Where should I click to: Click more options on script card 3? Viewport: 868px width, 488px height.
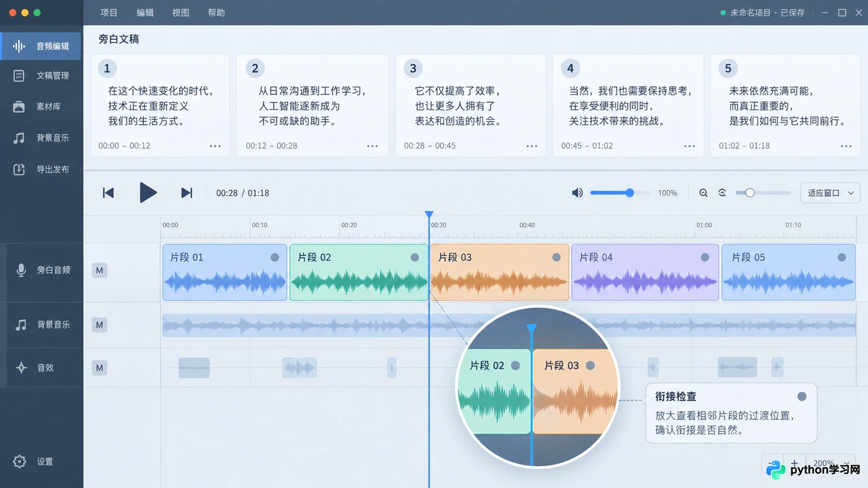coord(532,146)
